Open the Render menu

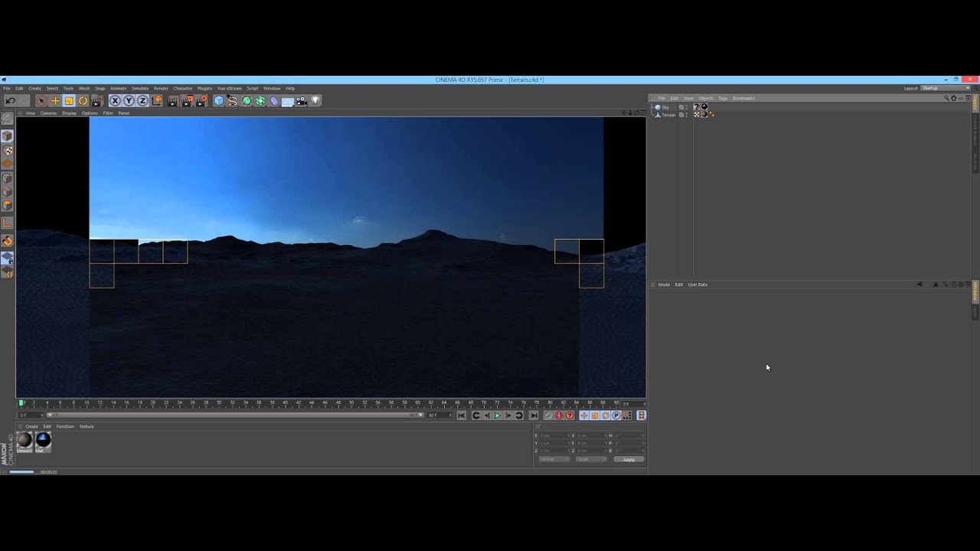tap(161, 89)
